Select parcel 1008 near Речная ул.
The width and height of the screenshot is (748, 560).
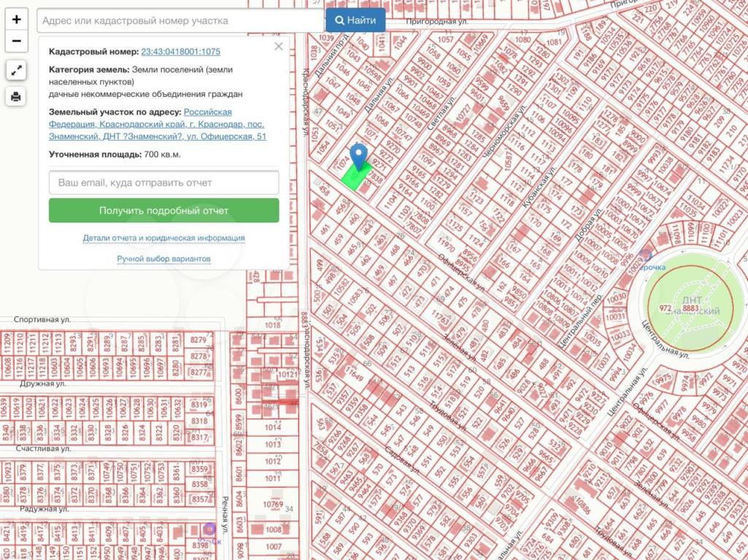pos(273,530)
